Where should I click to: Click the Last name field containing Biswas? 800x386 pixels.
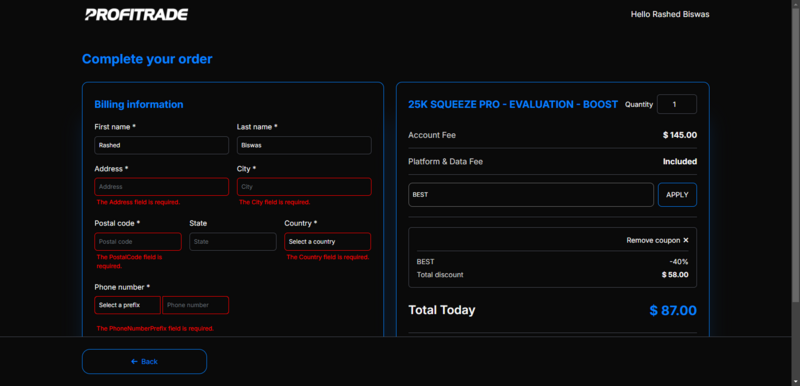coord(304,145)
